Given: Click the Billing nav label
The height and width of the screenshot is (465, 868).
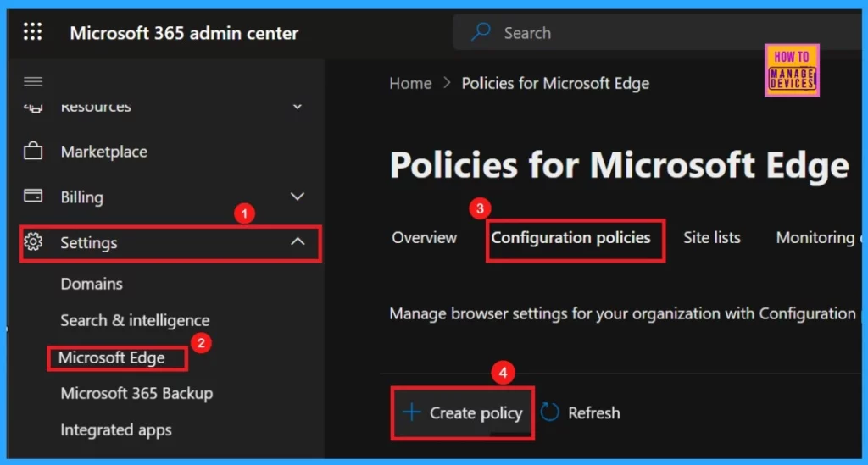Looking at the screenshot, I should [x=82, y=197].
